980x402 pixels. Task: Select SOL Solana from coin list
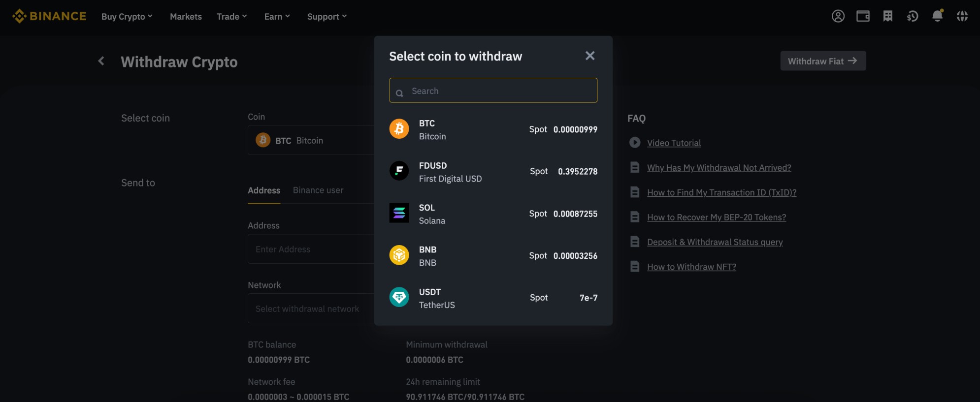(x=493, y=214)
